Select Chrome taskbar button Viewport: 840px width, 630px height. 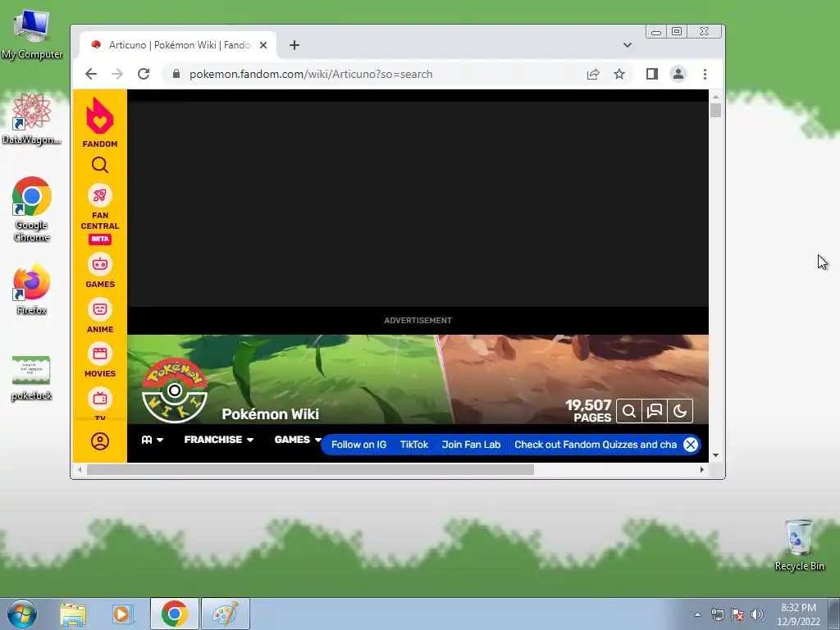click(x=175, y=614)
